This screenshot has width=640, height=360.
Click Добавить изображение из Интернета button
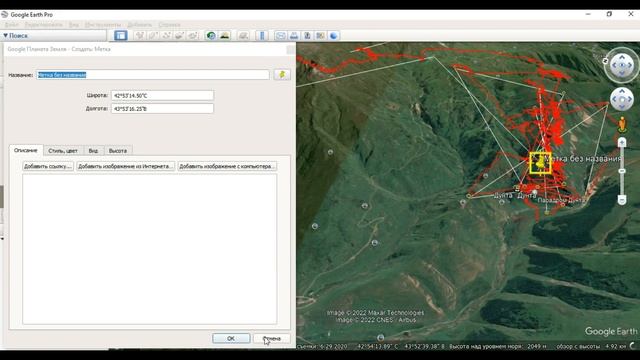tap(125, 166)
